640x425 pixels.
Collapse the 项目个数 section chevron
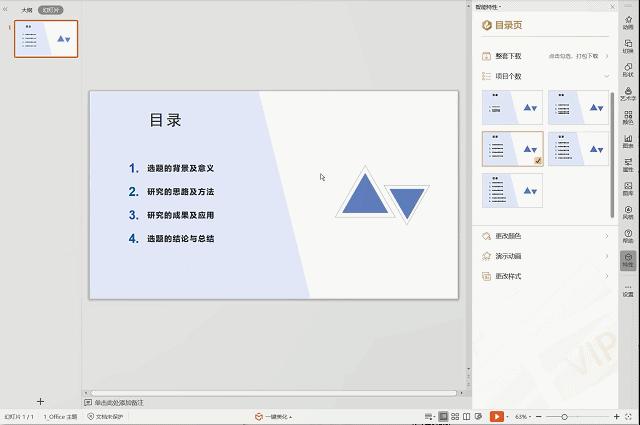[607, 76]
